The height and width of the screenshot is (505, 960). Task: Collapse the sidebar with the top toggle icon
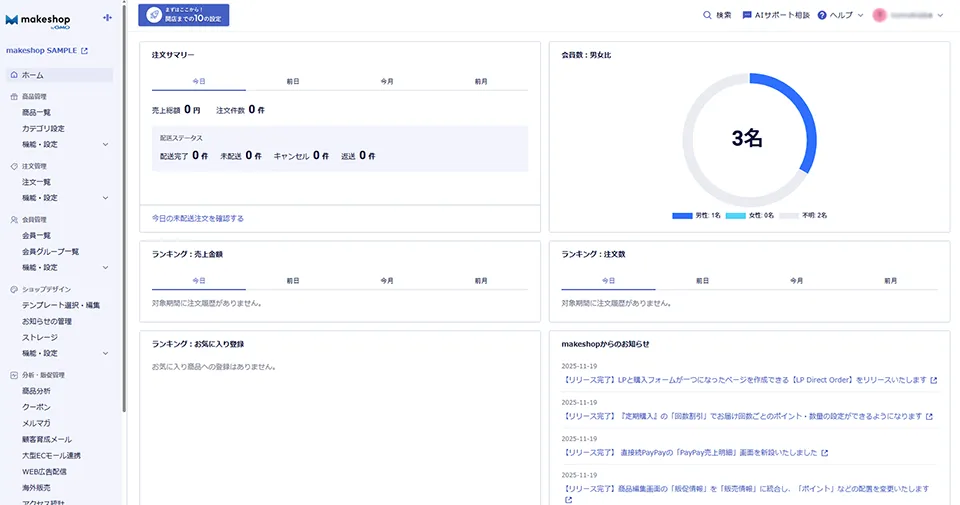108,19
